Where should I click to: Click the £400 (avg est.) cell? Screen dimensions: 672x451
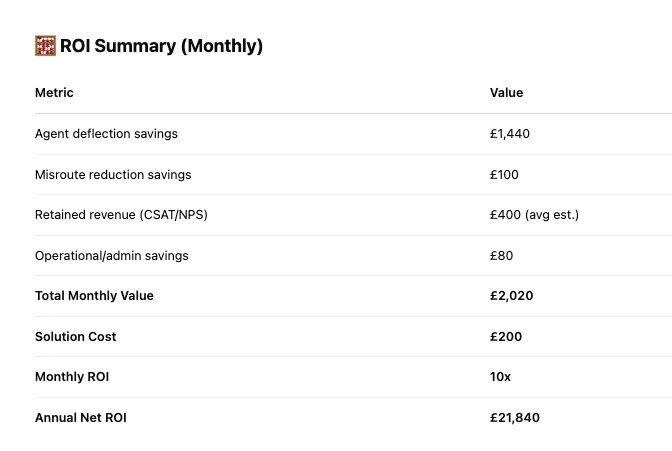click(x=534, y=215)
